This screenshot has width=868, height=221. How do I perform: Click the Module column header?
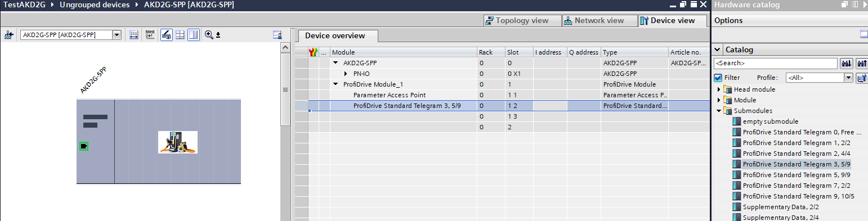point(404,52)
